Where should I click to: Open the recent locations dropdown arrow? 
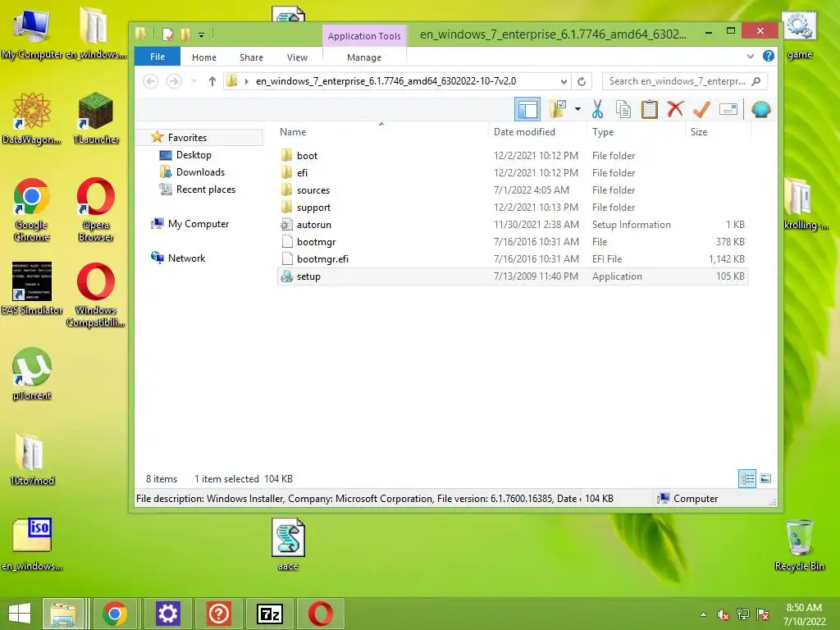coord(194,81)
